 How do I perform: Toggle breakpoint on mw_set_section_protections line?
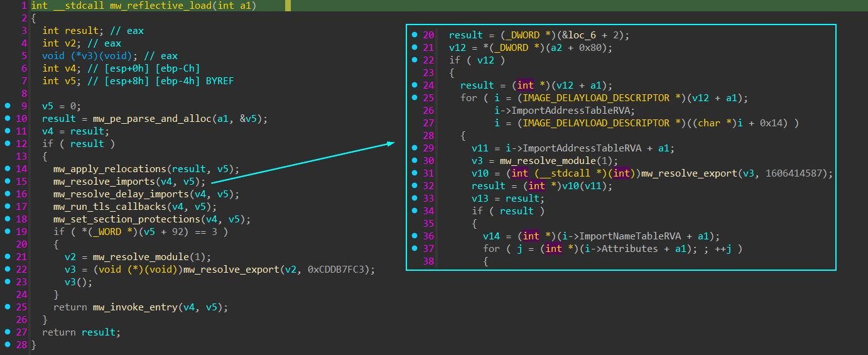click(6, 219)
